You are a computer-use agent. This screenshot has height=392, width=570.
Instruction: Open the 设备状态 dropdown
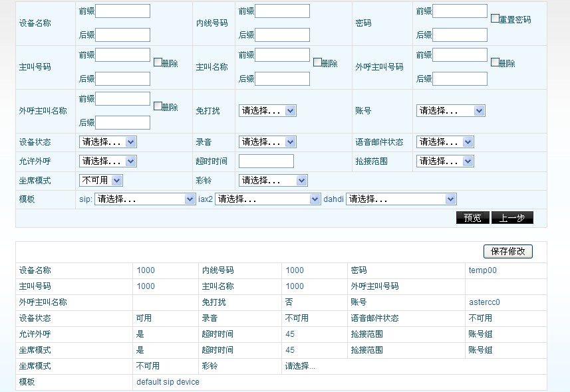tap(108, 142)
